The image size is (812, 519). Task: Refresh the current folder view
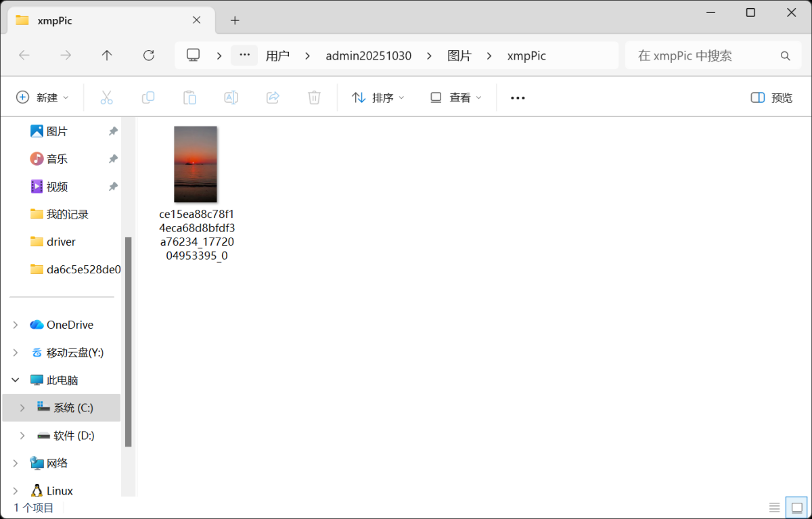[149, 55]
